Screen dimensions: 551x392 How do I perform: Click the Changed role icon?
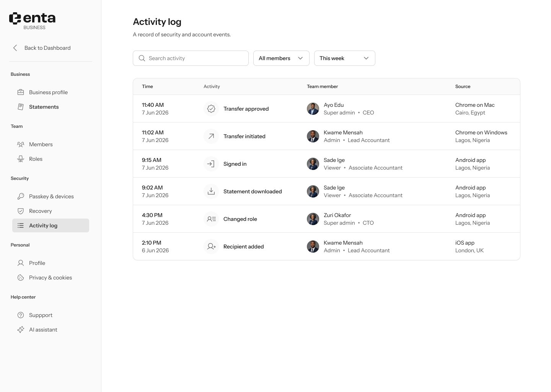point(211,219)
